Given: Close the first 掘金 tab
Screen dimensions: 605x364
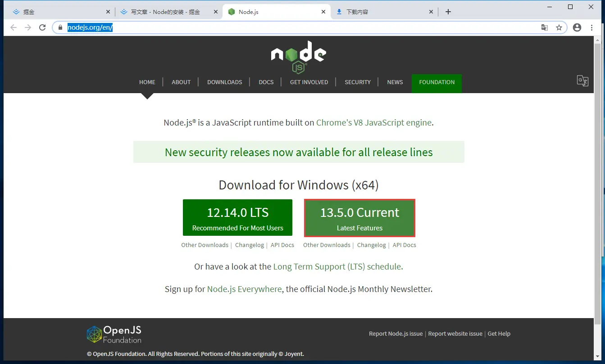Looking at the screenshot, I should [x=108, y=12].
